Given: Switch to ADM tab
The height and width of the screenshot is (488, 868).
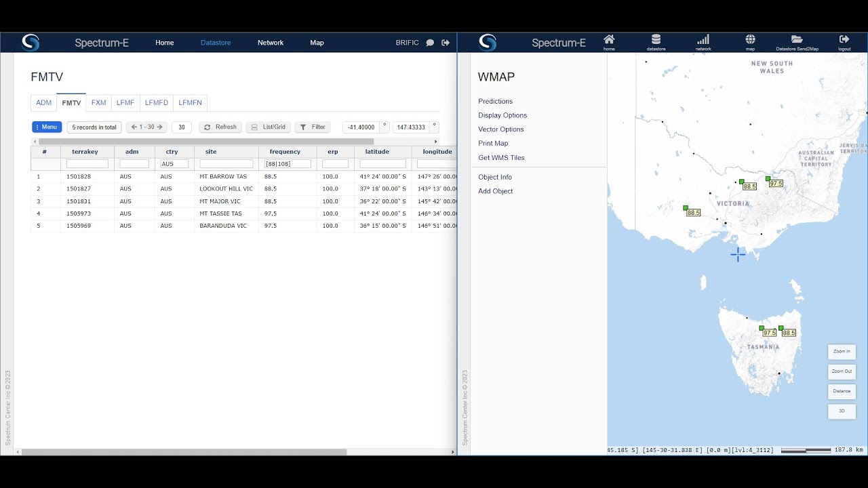Looking at the screenshot, I should pos(44,103).
